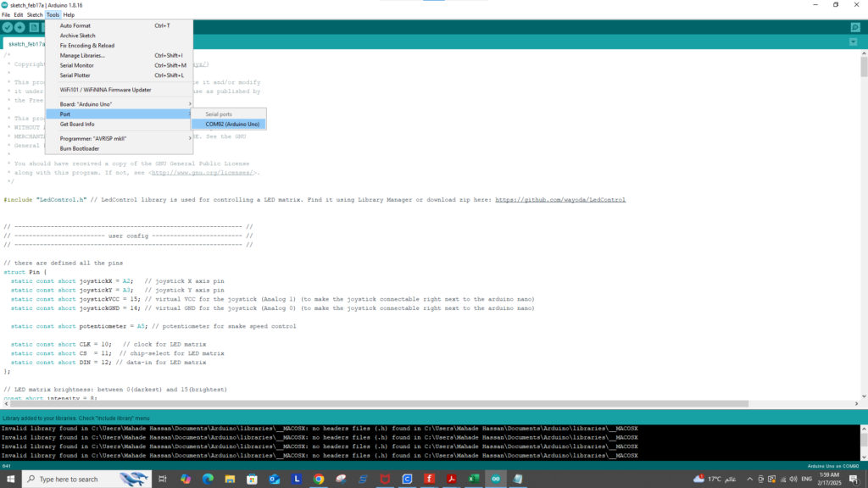Expand the Port submenu entry
This screenshot has width=868, height=488.
[119, 114]
